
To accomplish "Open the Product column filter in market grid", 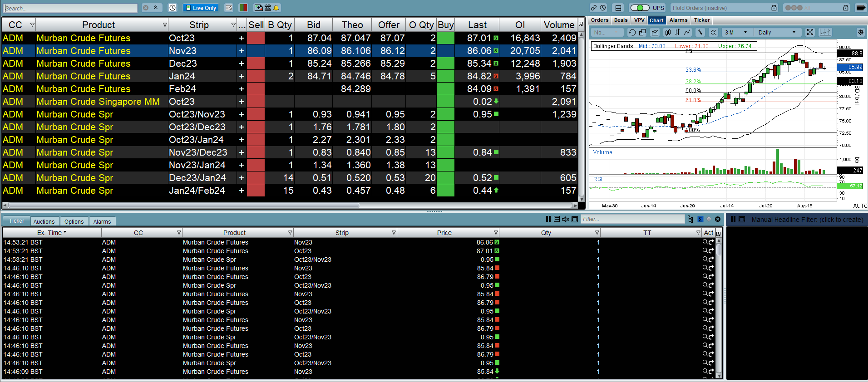I will coord(165,25).
